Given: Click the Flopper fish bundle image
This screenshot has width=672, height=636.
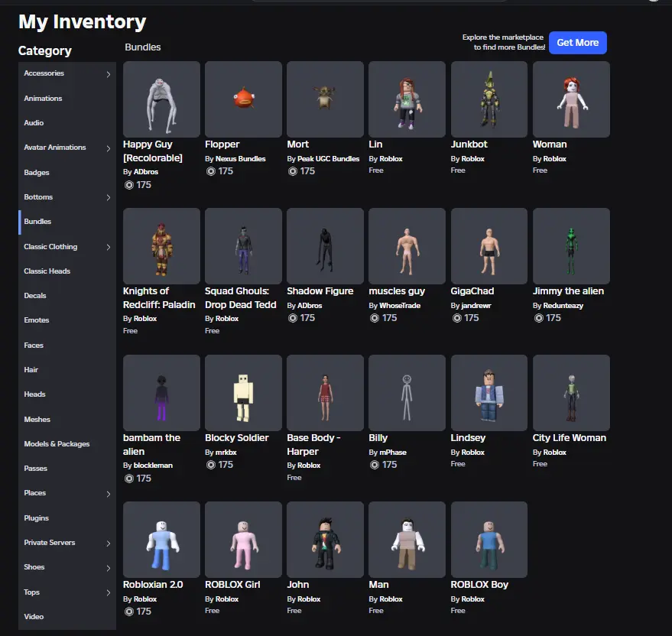Looking at the screenshot, I should (x=243, y=99).
